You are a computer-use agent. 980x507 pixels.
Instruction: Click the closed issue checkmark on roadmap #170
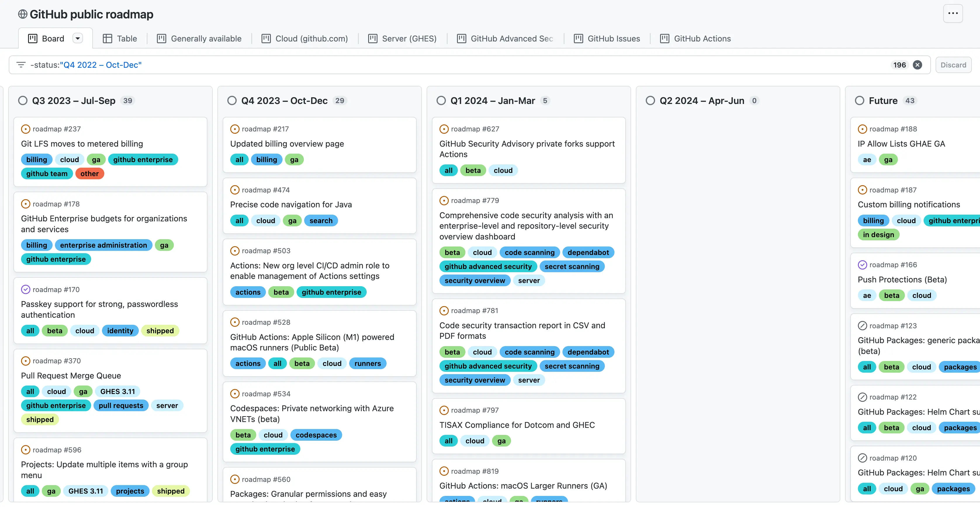coord(25,289)
